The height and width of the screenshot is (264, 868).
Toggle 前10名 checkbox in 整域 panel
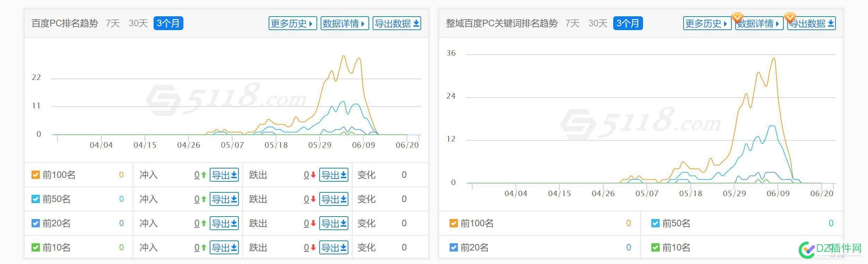(655, 247)
